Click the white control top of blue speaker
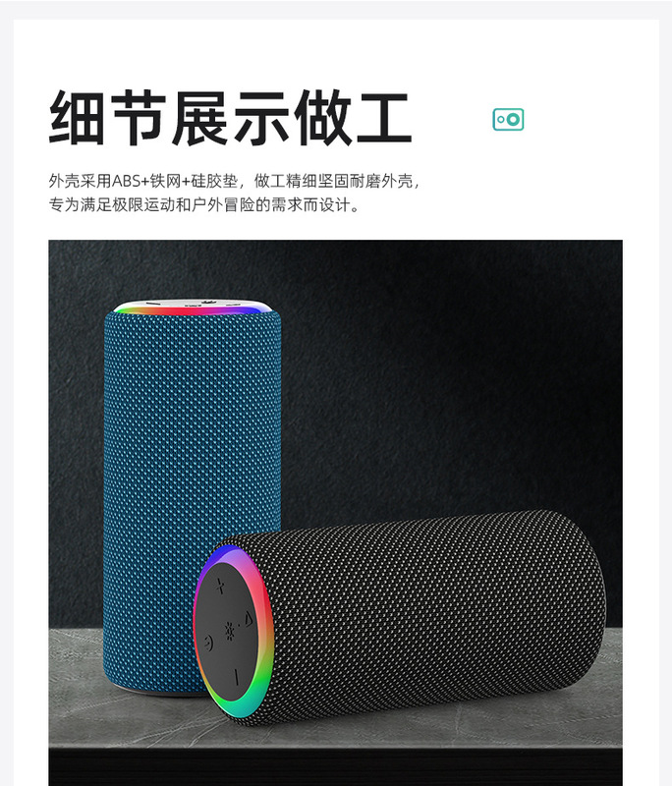This screenshot has width=672, height=786. (x=194, y=304)
